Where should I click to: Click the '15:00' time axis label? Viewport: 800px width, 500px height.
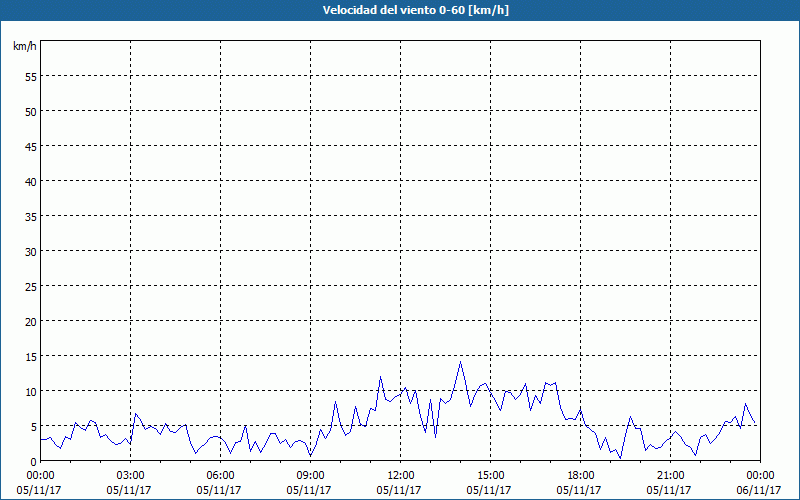490,476
